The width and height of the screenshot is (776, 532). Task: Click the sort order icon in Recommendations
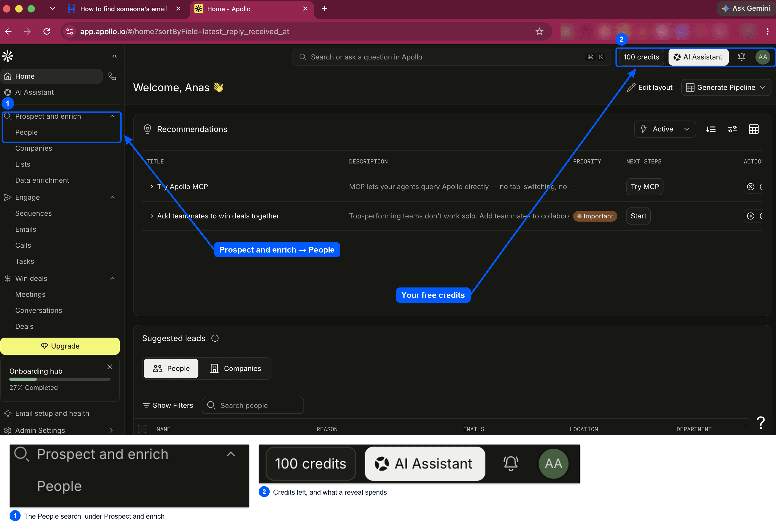(711, 129)
